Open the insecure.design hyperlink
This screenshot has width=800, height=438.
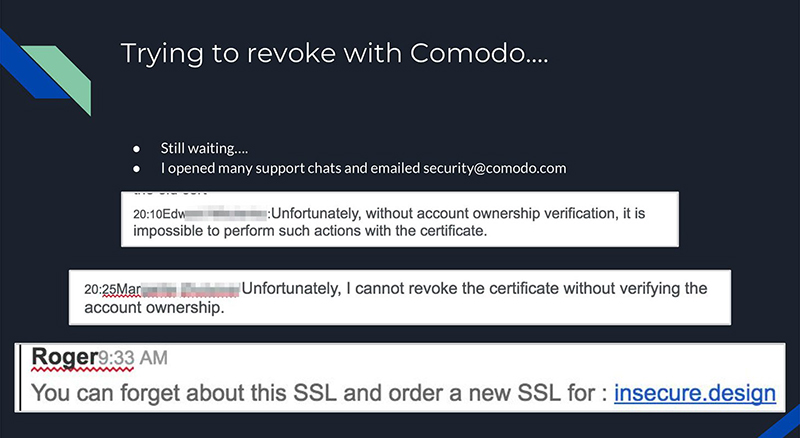pos(694,393)
